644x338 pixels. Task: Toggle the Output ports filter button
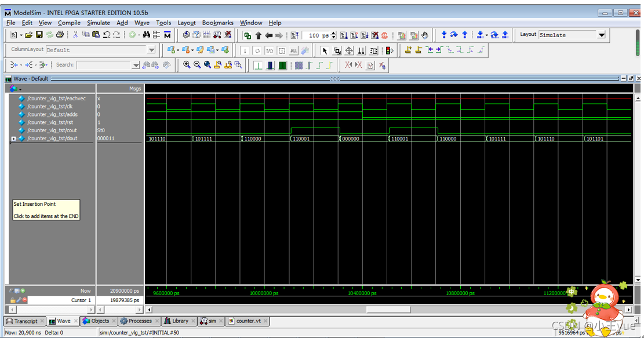coord(257,50)
